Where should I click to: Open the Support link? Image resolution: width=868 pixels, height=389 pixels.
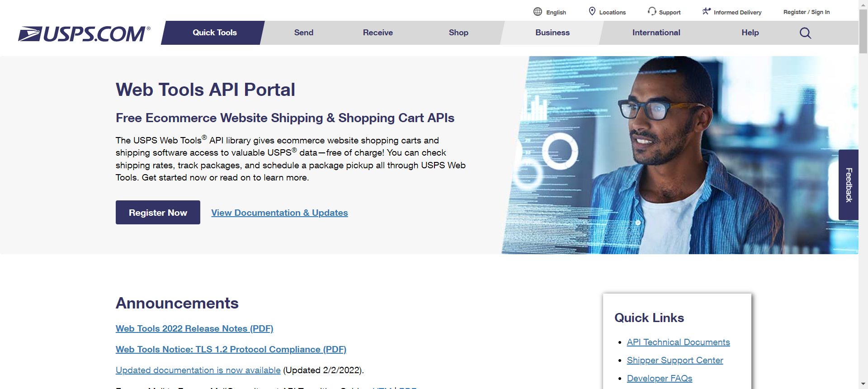click(x=670, y=12)
